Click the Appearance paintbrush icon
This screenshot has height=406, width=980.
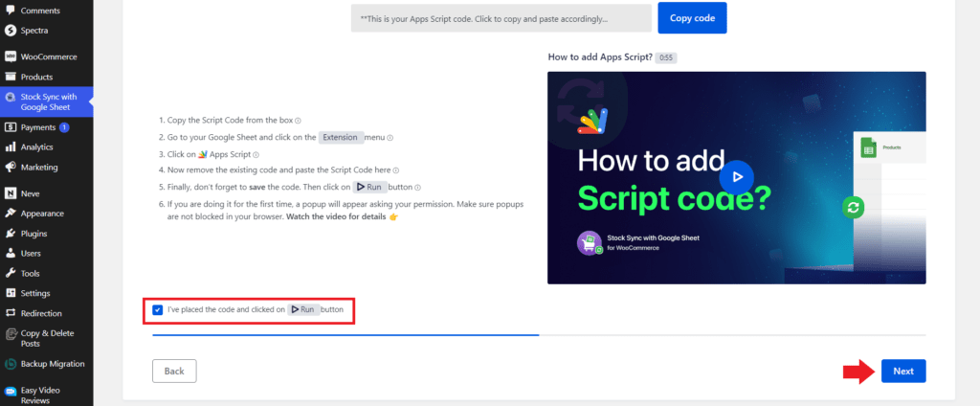pos(10,214)
